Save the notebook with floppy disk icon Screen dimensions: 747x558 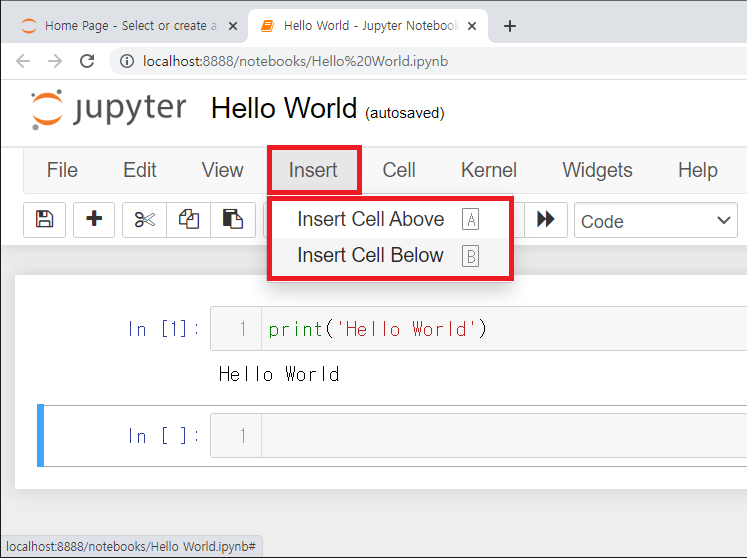(x=44, y=220)
